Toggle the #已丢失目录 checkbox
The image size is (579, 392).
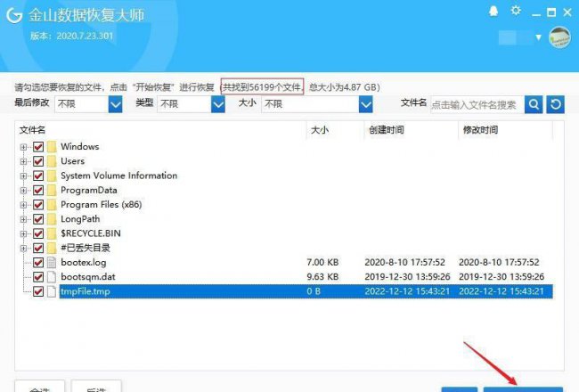(38, 248)
